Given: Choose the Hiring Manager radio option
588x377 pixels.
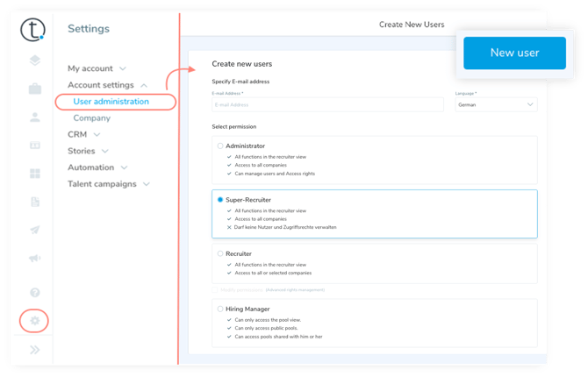Looking at the screenshot, I should coord(220,309).
